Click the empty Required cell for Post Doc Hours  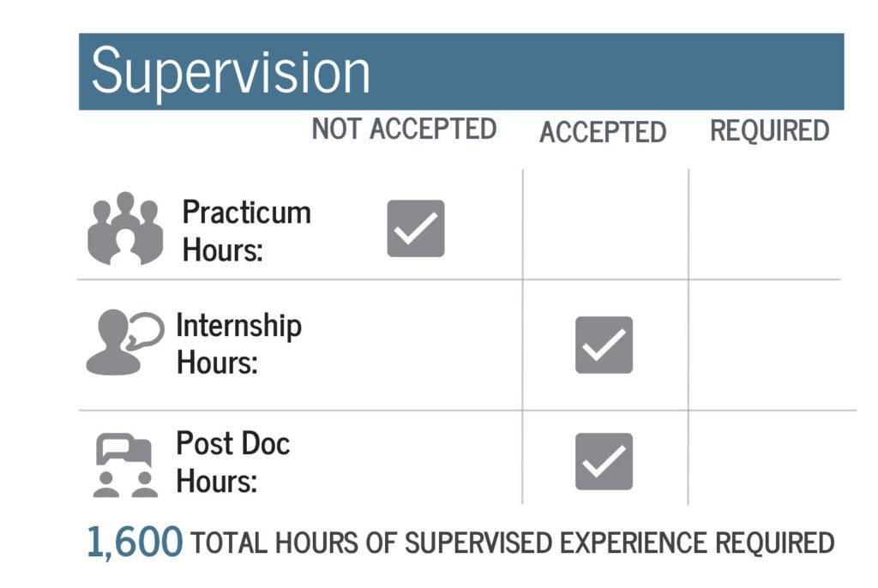765,459
